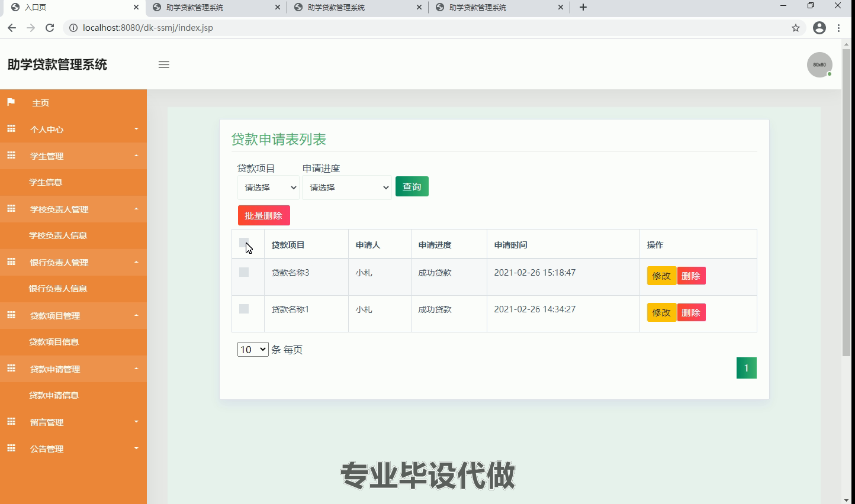Image resolution: width=855 pixels, height=504 pixels.
Task: Click 删除 for the 贷款名称1 row
Action: (691, 312)
